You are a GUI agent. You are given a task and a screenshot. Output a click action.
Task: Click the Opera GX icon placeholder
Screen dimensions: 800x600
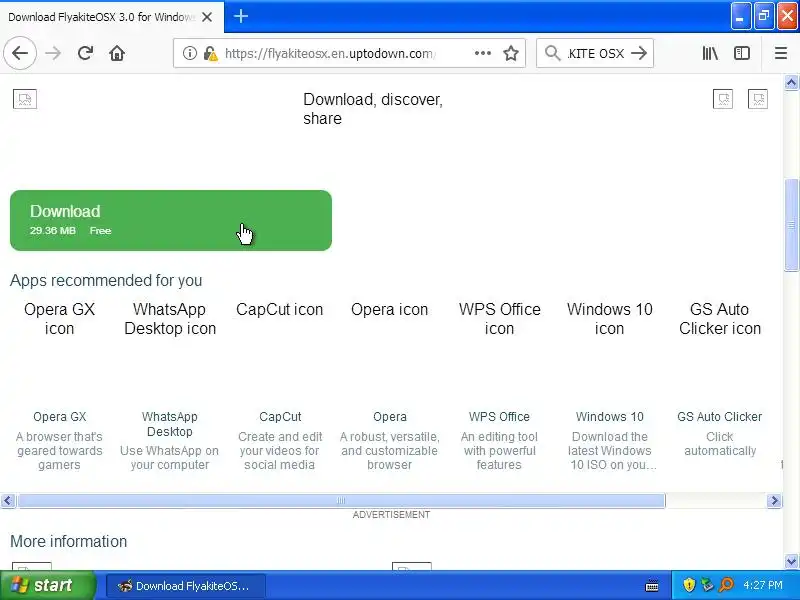pyautogui.click(x=59, y=318)
